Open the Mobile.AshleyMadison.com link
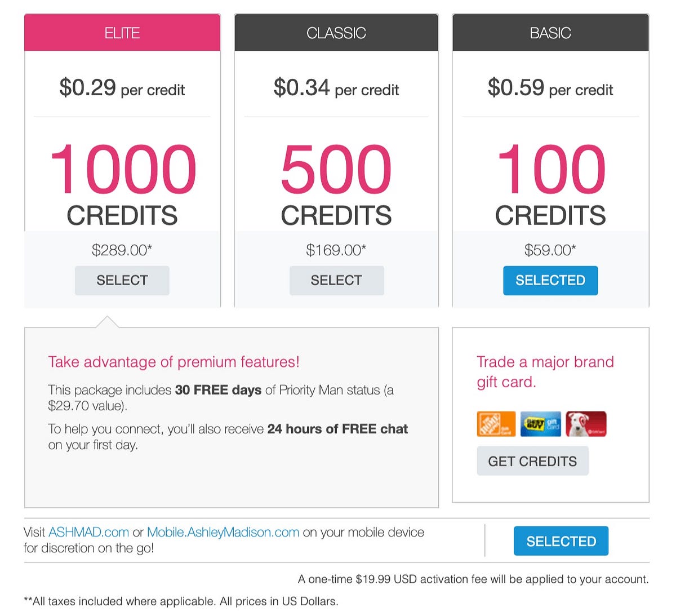 coord(223,531)
